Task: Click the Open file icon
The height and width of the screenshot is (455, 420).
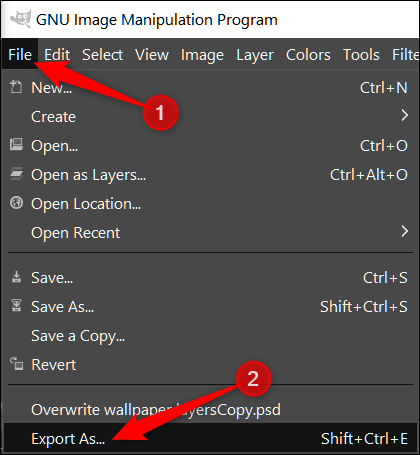Action: point(16,145)
